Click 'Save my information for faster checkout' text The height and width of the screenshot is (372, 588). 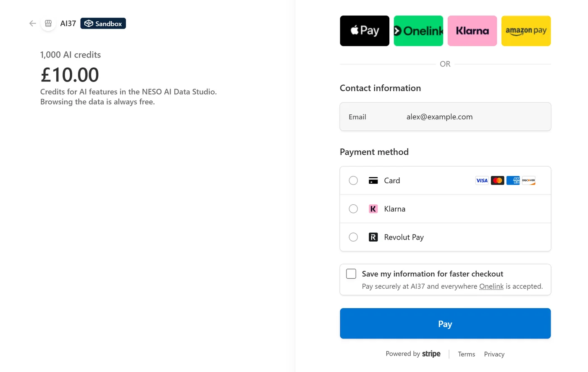(x=432, y=274)
